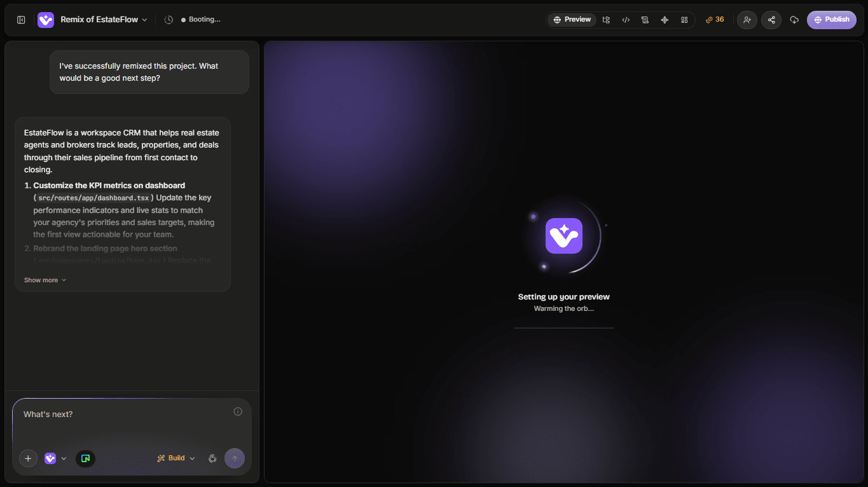Screen dimensions: 868x487
Task: Send the message with arrow button
Action: (x=235, y=458)
